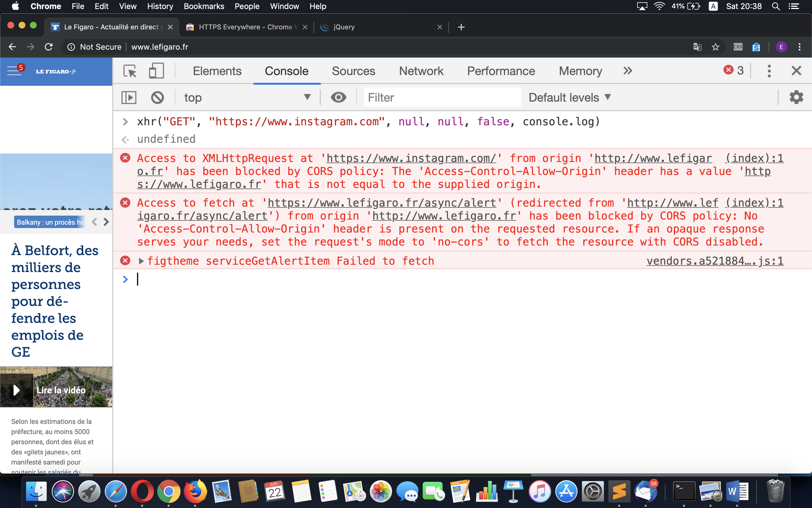Show more DevTools tabs chevron
Image resolution: width=812 pixels, height=508 pixels.
(x=628, y=71)
